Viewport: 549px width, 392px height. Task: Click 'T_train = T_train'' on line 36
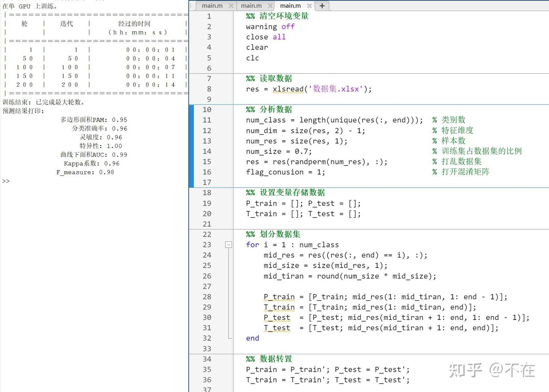pos(288,380)
